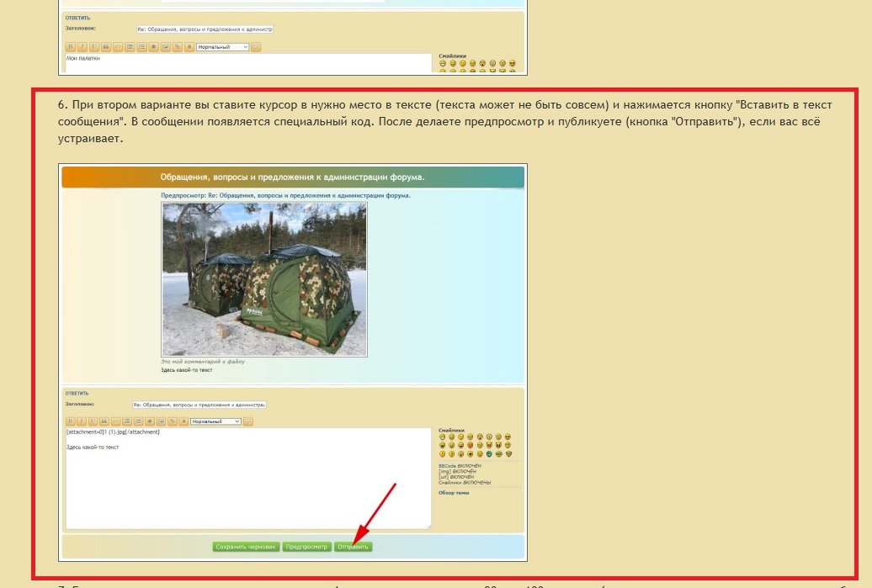This screenshot has height=588, width=872.
Task: Click the upper text area containing 'Мои палатки'
Action: click(248, 64)
